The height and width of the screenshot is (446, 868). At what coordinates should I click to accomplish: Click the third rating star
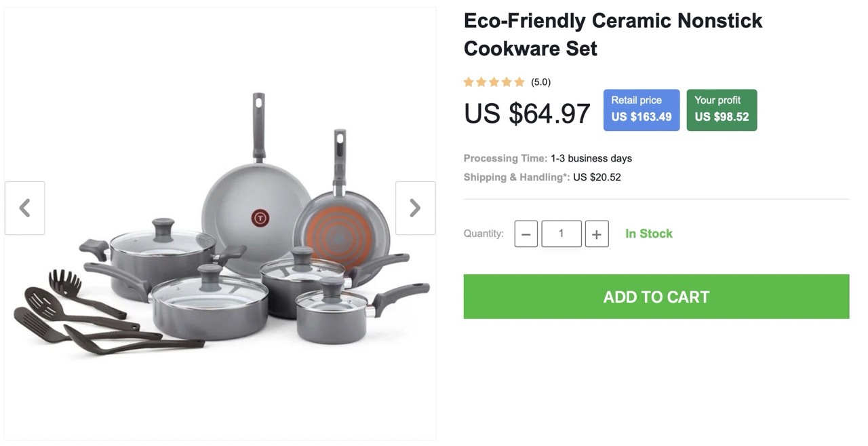pos(494,82)
